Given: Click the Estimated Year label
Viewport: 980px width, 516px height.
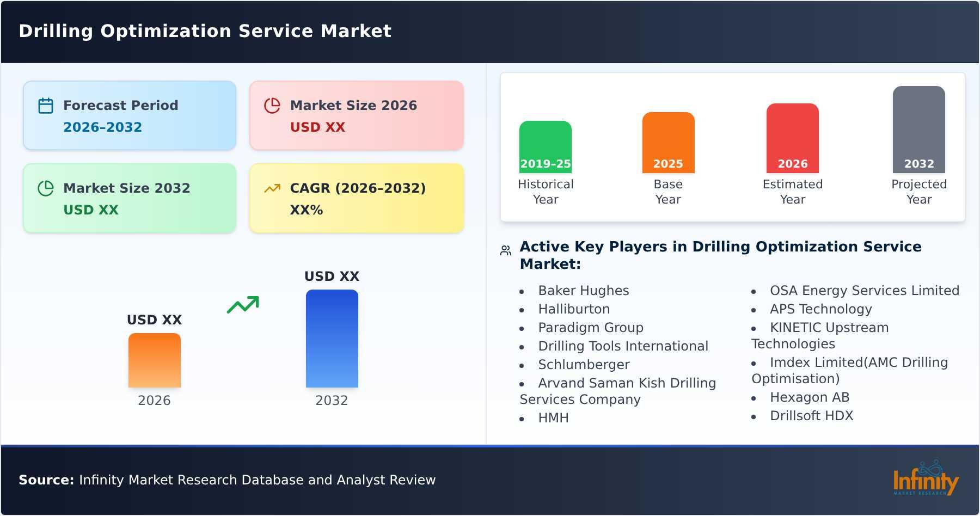Looking at the screenshot, I should point(793,192).
